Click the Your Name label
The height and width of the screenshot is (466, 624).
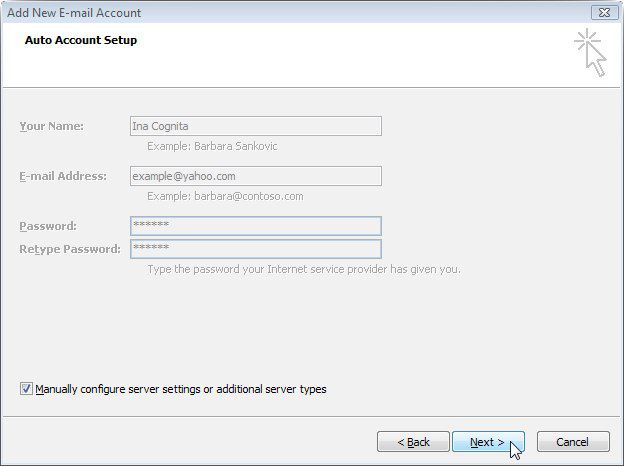[x=52, y=126]
